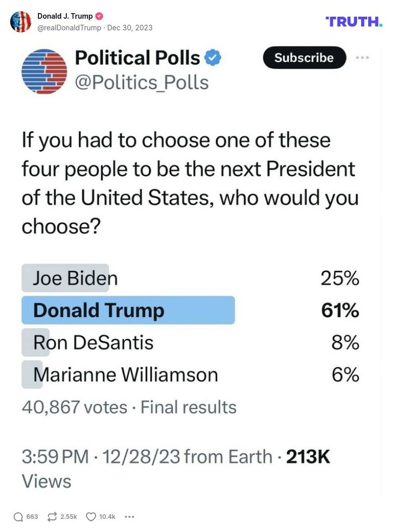Viewport: 393px width, 532px height.
Task: Click the 213K Views link
Action: click(308, 457)
